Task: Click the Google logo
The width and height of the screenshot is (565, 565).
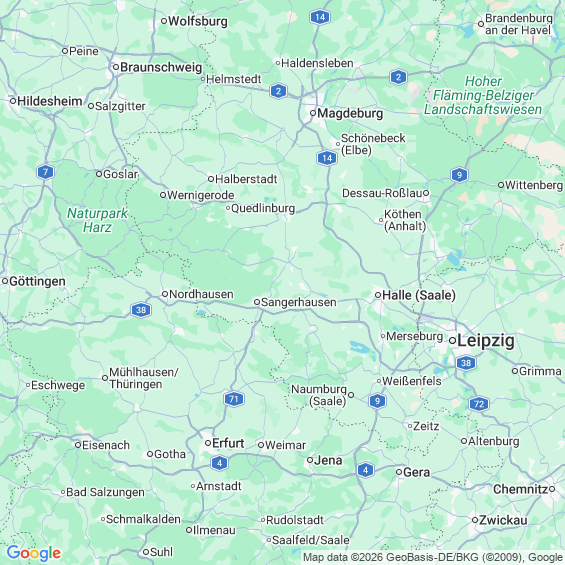Action: click(34, 553)
